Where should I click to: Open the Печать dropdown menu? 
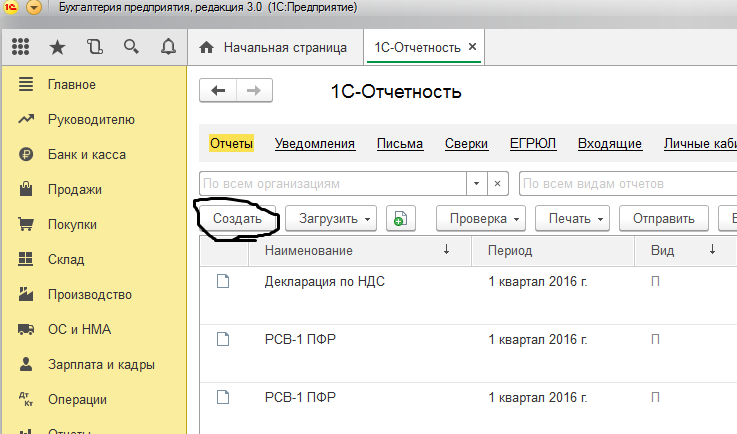point(572,219)
